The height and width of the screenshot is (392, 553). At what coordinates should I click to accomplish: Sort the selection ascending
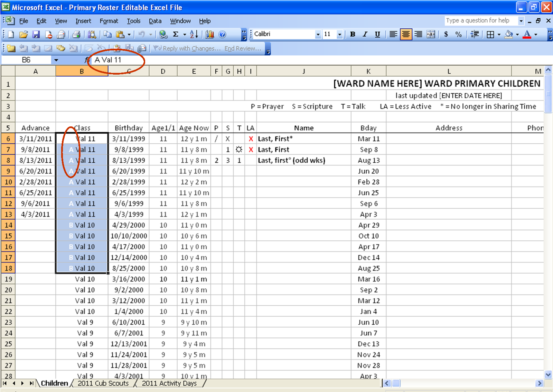point(194,34)
